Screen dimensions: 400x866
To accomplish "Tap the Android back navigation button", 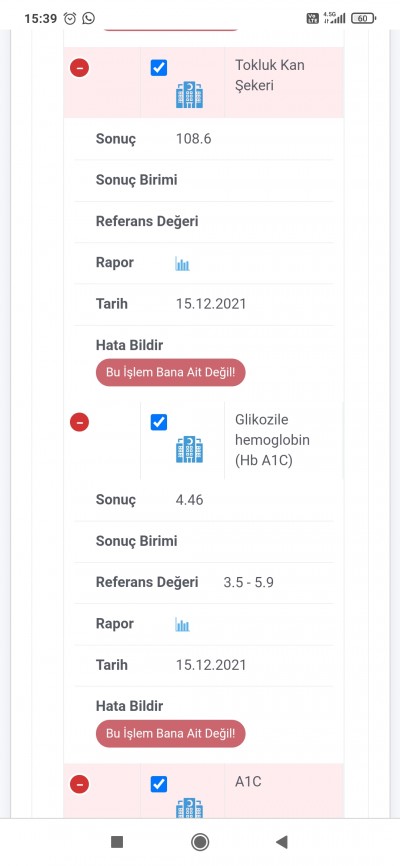I will coord(282,842).
